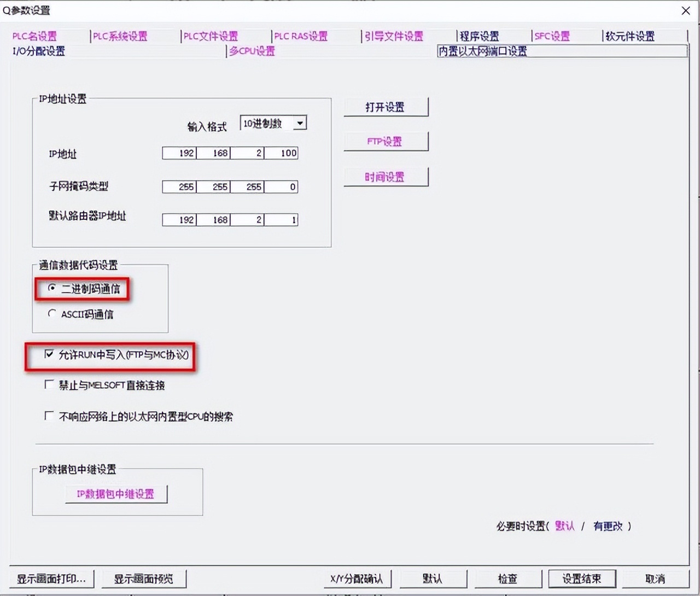
Task: Click the 默认 button at the bottom
Action: [433, 579]
